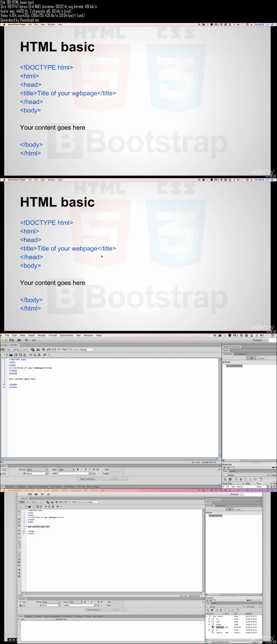The width and height of the screenshot is (277, 644).
Task: Click Apple logo in first QuickTime frame
Action: point(4,25)
